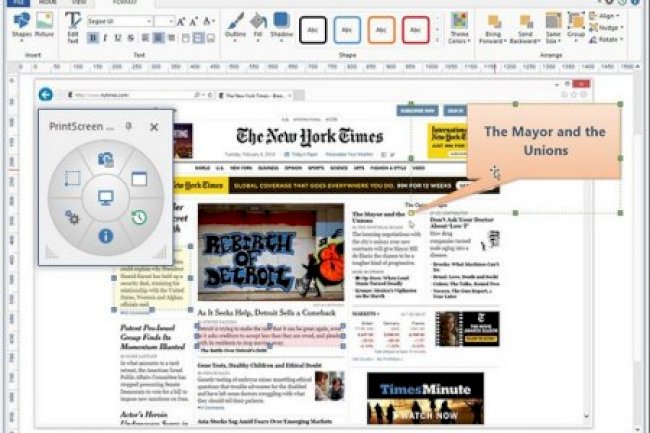650x433 pixels.
Task: Align text right
Action: coord(171,38)
